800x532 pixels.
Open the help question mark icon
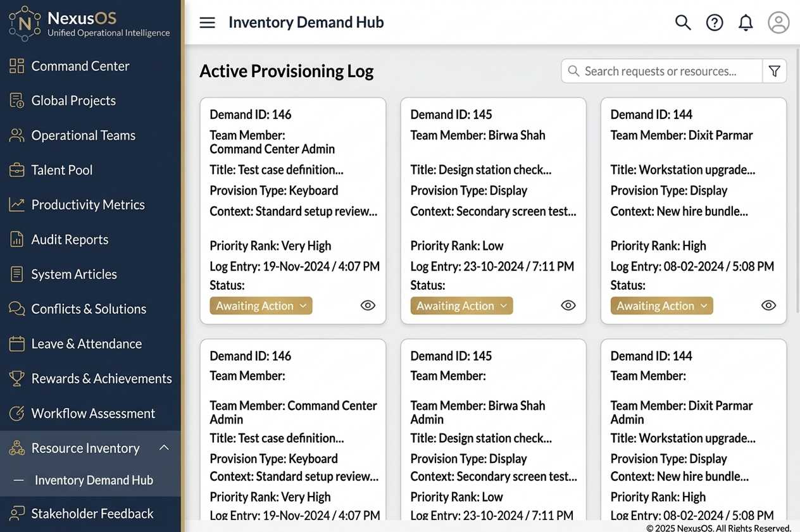715,23
